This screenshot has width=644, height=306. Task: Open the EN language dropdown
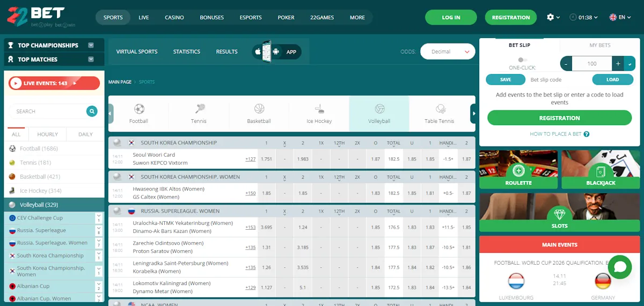coord(620,17)
